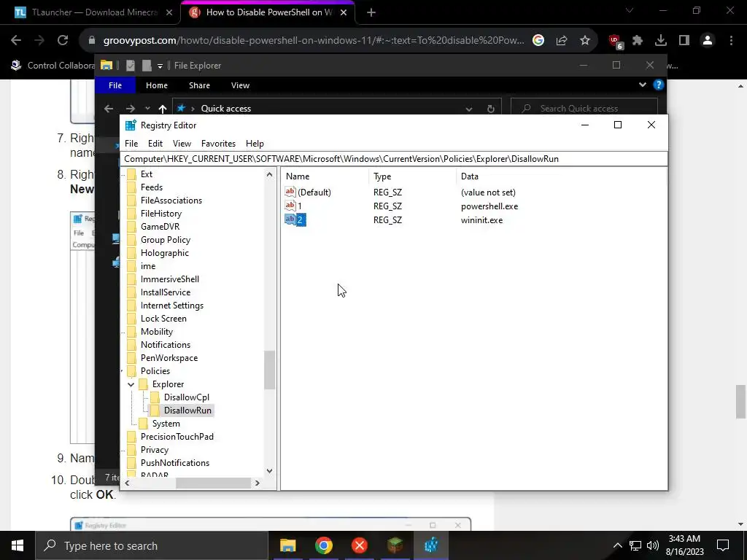This screenshot has height=560, width=747.
Task: Select the Notifications key folder icon
Action: 131,345
